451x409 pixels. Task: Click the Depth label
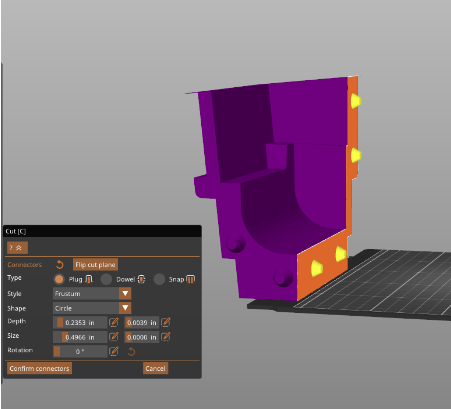(17, 321)
